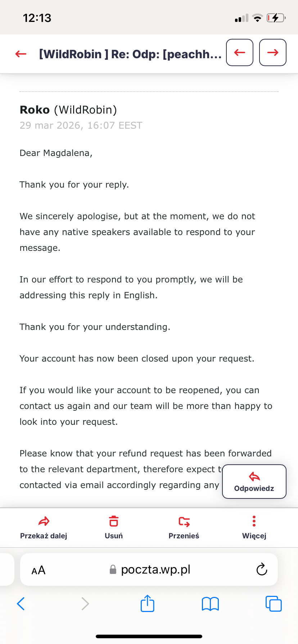Forward email with Przekaż dalej
Screen dimensions: 298x644
point(44,527)
